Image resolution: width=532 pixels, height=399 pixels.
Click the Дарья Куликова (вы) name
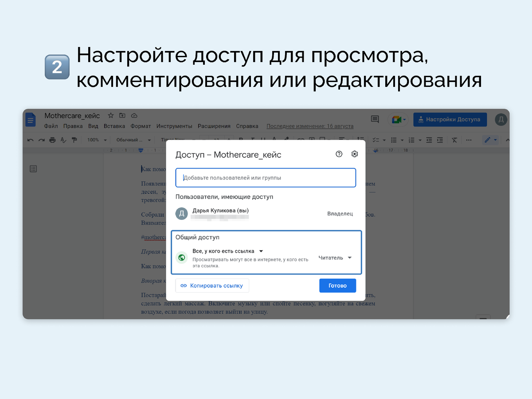(221, 211)
